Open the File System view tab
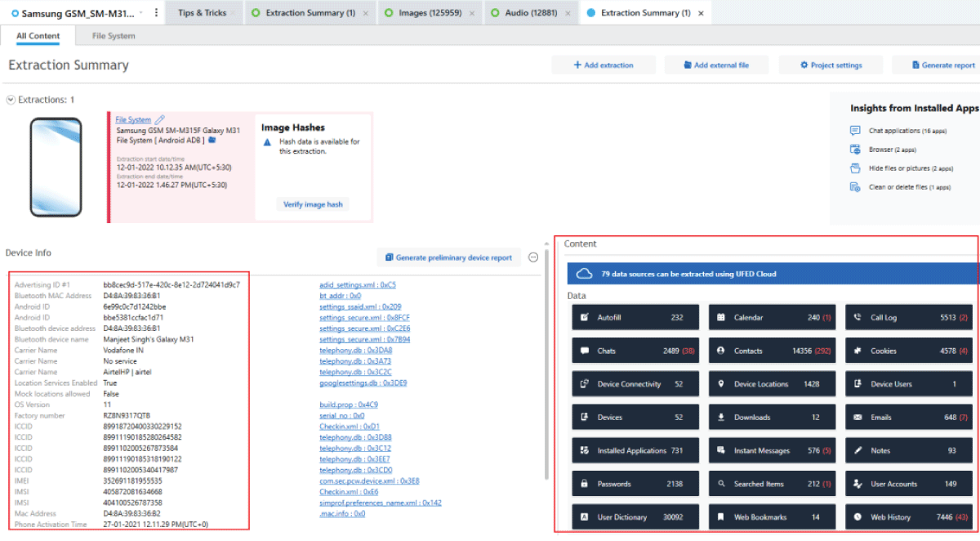 114,36
